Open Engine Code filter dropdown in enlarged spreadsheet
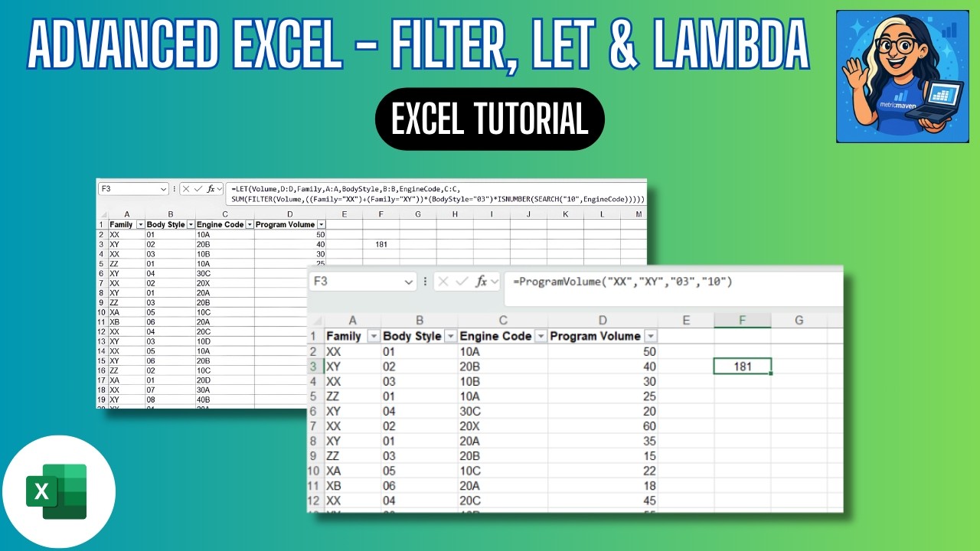 541,336
